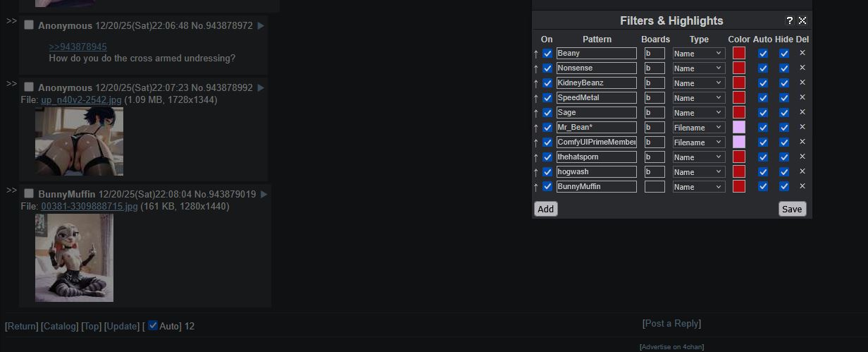868x352 pixels.
Task: Toggle On checkbox for thehatsporn filter
Action: [x=547, y=157]
